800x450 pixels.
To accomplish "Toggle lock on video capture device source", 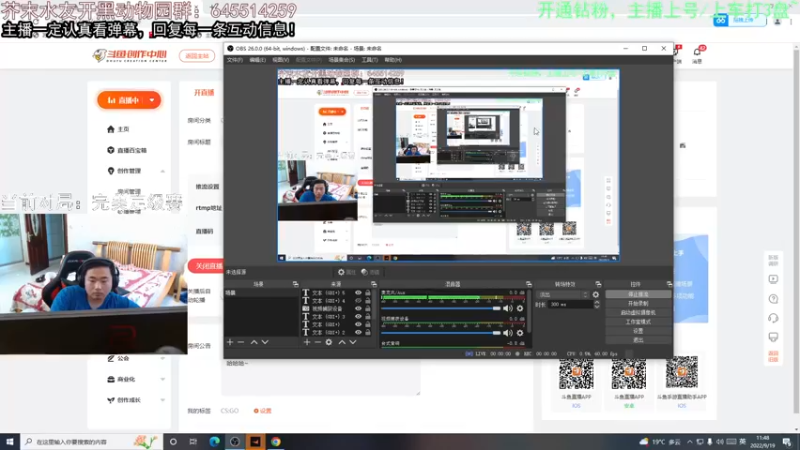I will tap(368, 308).
